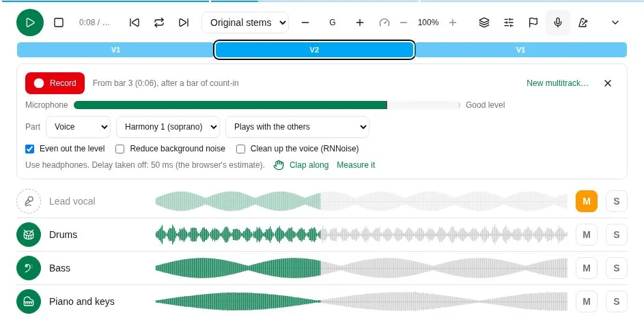Viewport: 644px width, 326px height.
Task: Solo the Bass track
Action: click(617, 268)
